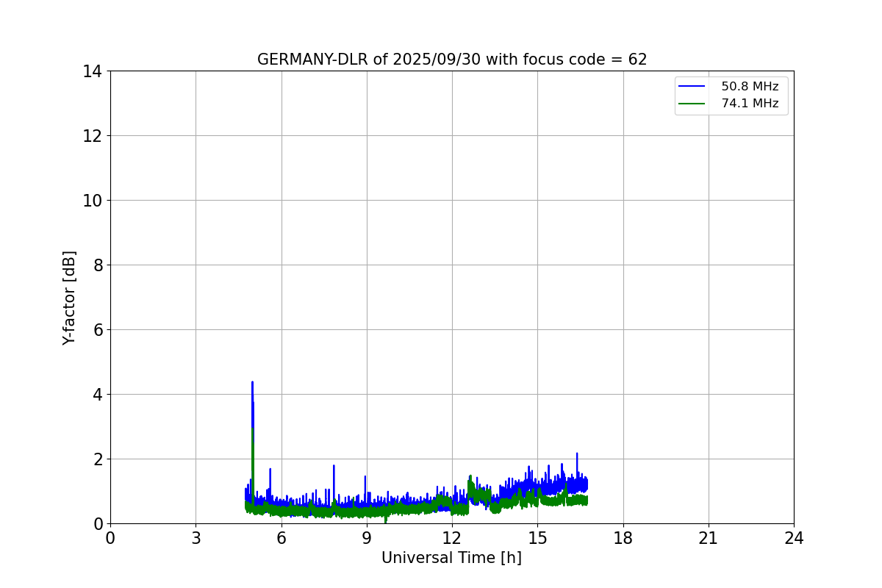Image resolution: width=882 pixels, height=588 pixels.
Task: Select the 50.8 MHz legend label
Action: (x=750, y=87)
